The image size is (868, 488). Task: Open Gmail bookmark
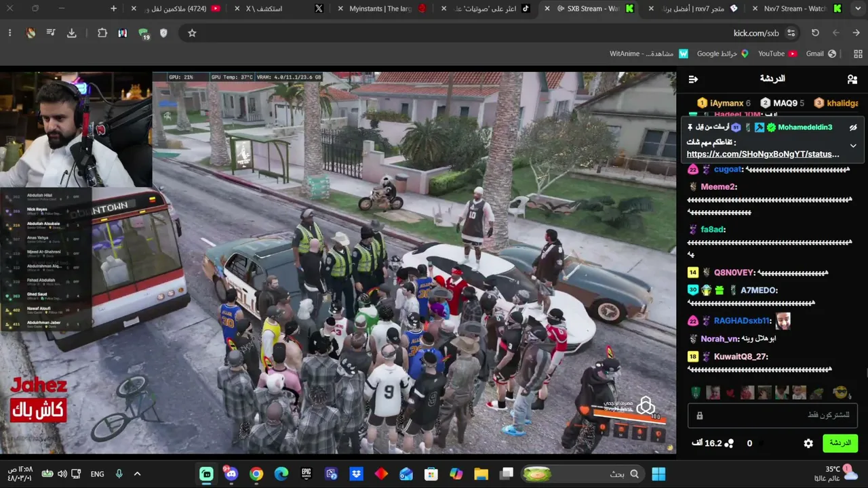(821, 54)
